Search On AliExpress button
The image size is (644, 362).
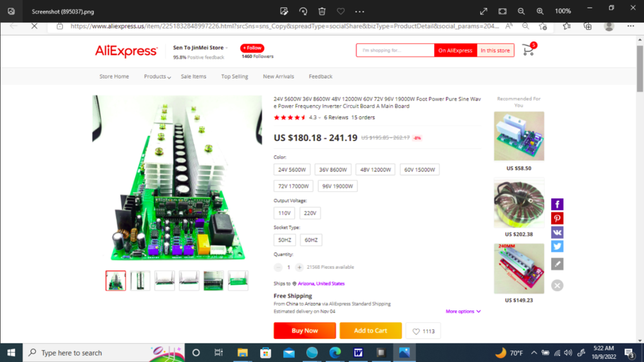(455, 50)
